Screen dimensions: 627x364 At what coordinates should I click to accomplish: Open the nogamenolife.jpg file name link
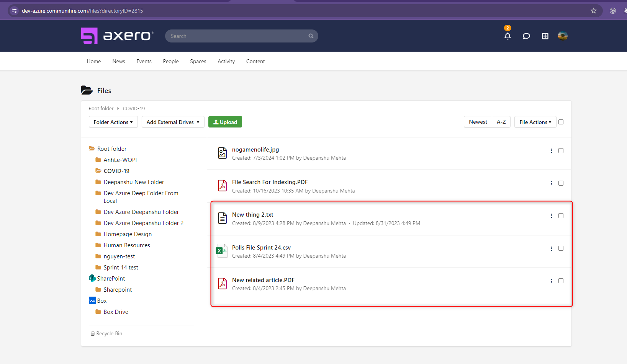pyautogui.click(x=255, y=150)
